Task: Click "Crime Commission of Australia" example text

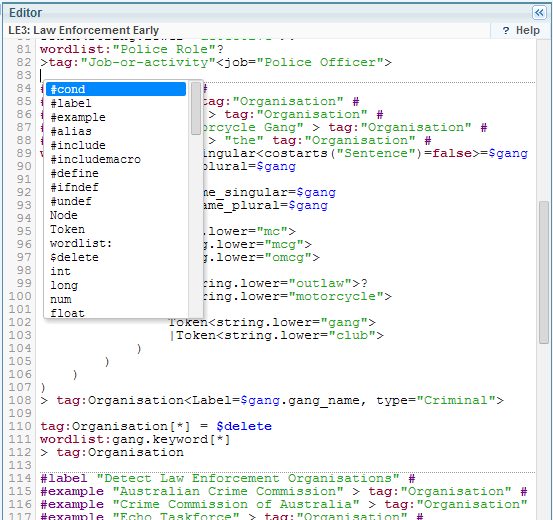Action: coord(236,504)
